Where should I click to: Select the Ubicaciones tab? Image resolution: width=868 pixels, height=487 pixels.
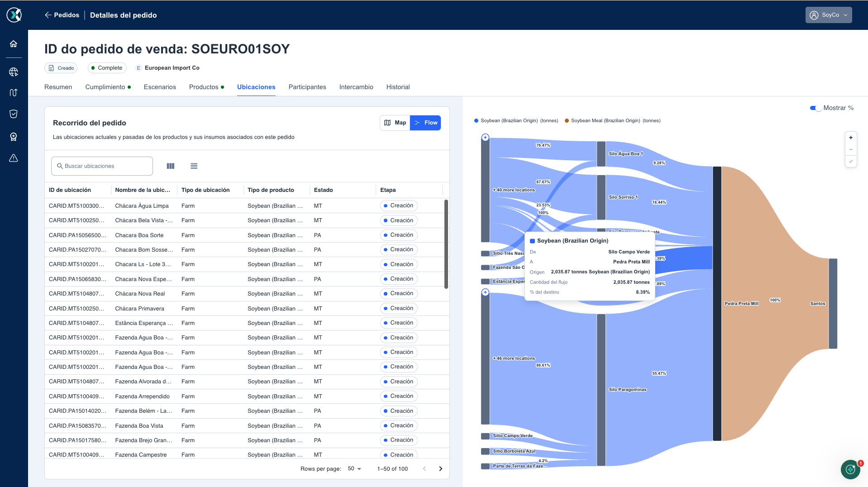[256, 87]
